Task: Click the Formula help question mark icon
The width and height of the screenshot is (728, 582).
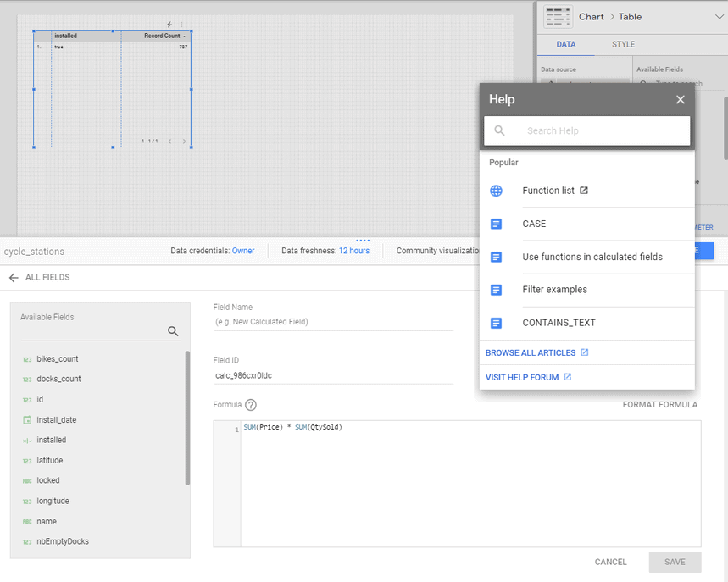Action: pyautogui.click(x=251, y=405)
